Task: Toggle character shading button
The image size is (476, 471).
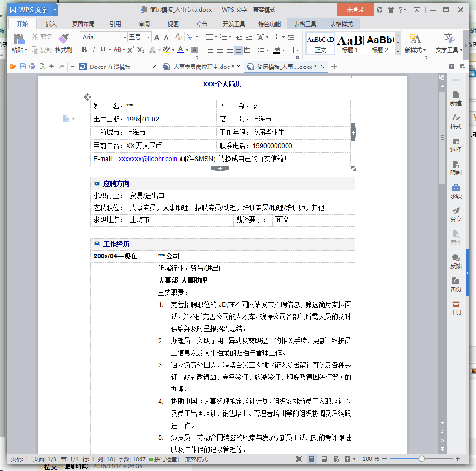Action: click(x=194, y=50)
